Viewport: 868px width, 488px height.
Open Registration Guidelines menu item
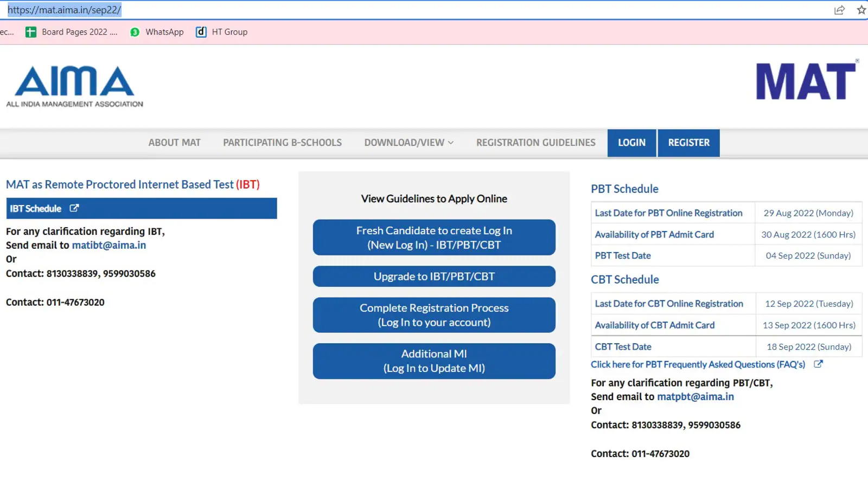coord(535,143)
